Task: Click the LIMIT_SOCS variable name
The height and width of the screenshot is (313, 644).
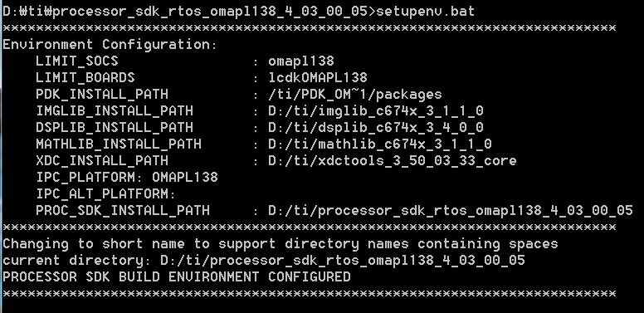Action: pyautogui.click(x=77, y=61)
